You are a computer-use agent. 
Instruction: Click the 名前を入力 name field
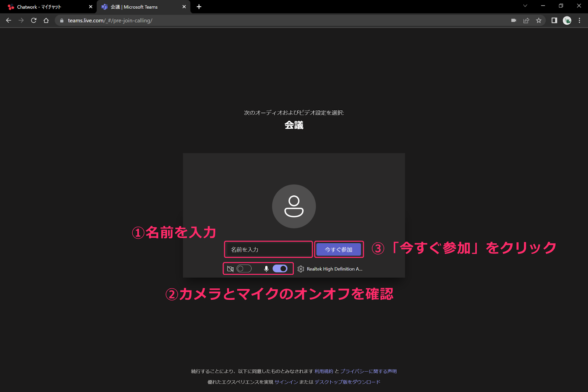[269, 249]
